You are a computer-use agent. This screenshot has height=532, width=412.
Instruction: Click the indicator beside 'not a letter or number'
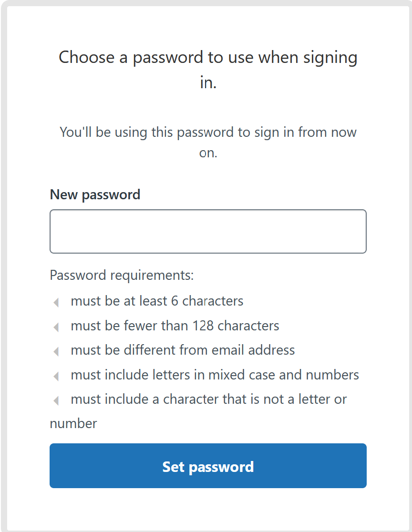pos(56,400)
